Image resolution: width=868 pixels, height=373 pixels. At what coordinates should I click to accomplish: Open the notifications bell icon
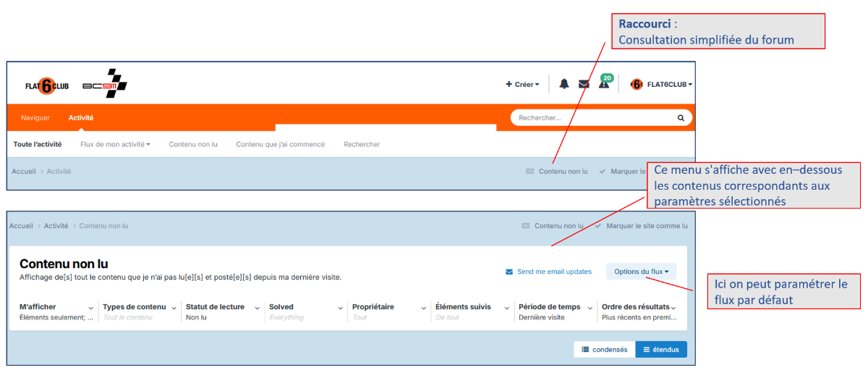[564, 84]
